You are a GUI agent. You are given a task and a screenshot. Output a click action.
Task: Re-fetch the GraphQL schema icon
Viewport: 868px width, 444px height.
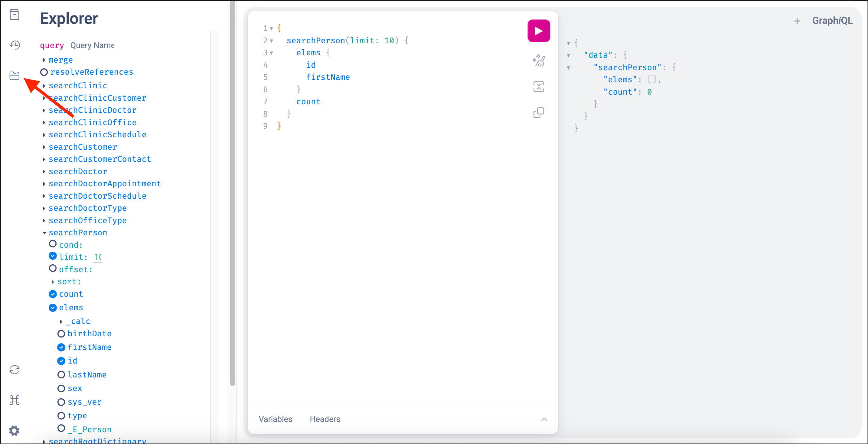[15, 370]
